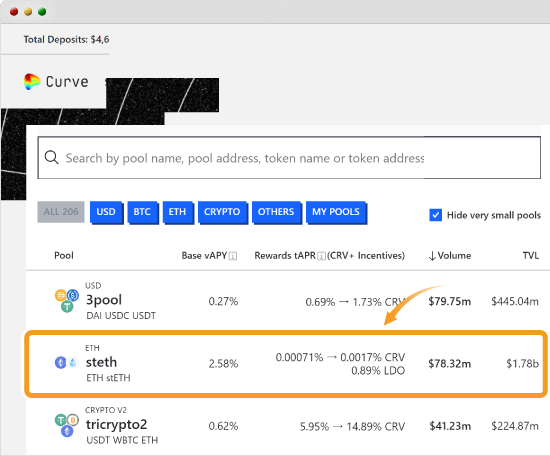The image size is (550, 456).
Task: Filter pools by BTC
Action: click(x=142, y=212)
